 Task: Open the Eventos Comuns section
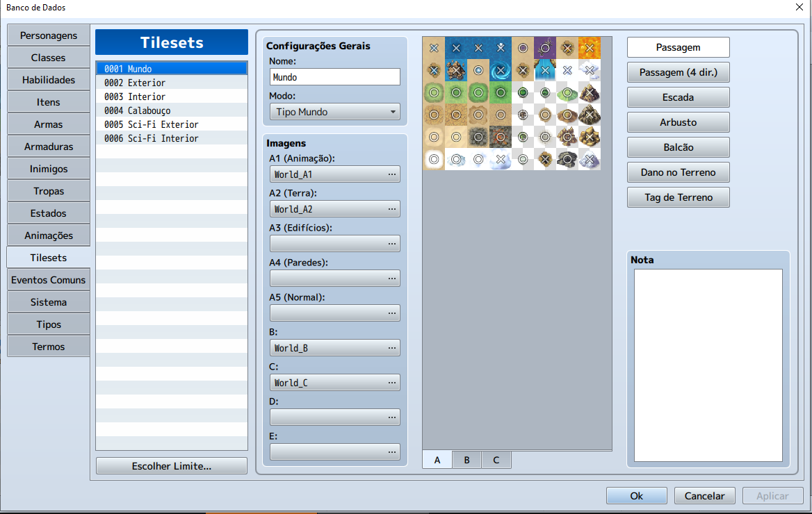(48, 279)
